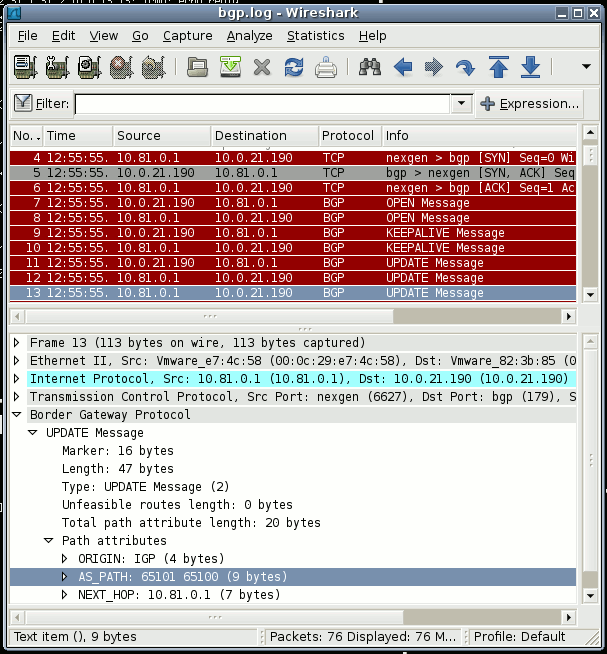Select packet 9 KEEPALIVE Message row

click(x=293, y=233)
